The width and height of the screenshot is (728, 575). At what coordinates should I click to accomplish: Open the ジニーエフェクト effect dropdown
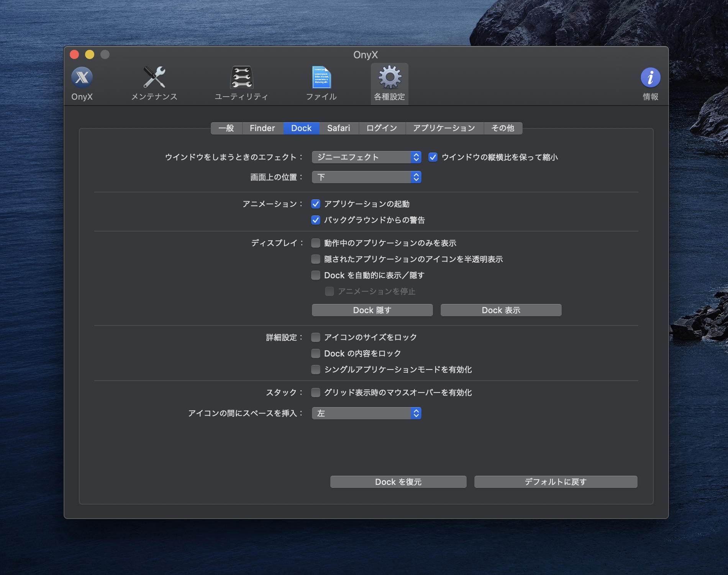tap(367, 157)
